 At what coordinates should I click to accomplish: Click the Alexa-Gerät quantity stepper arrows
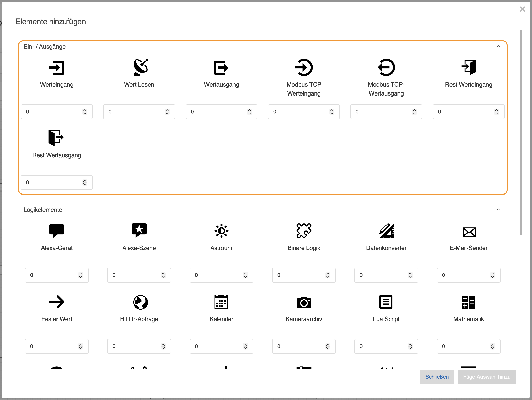click(80, 275)
